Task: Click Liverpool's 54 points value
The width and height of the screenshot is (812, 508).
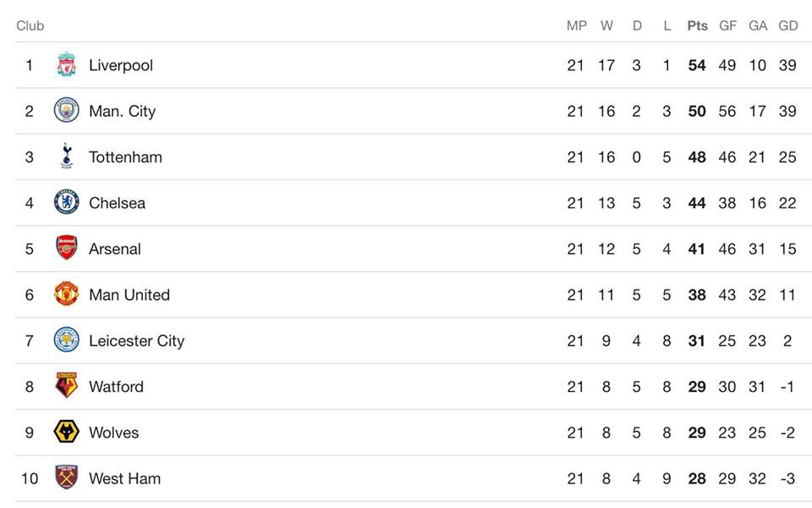Action: 696,65
